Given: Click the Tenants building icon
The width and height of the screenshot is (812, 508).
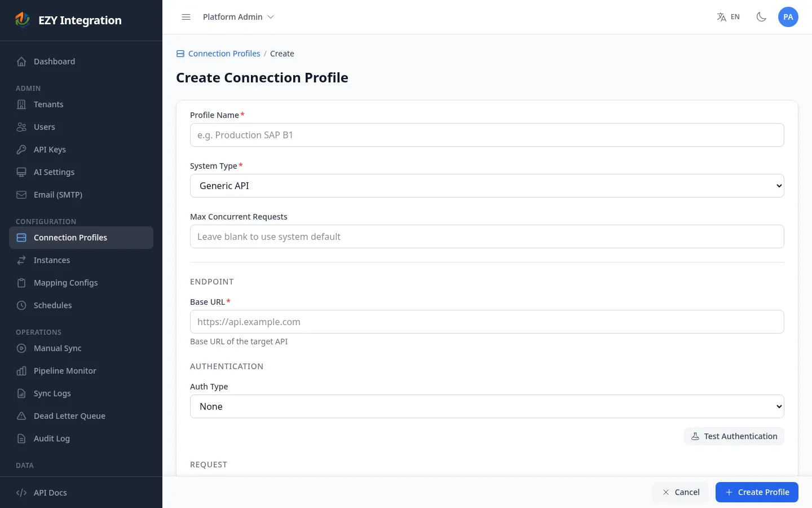Looking at the screenshot, I should point(21,104).
